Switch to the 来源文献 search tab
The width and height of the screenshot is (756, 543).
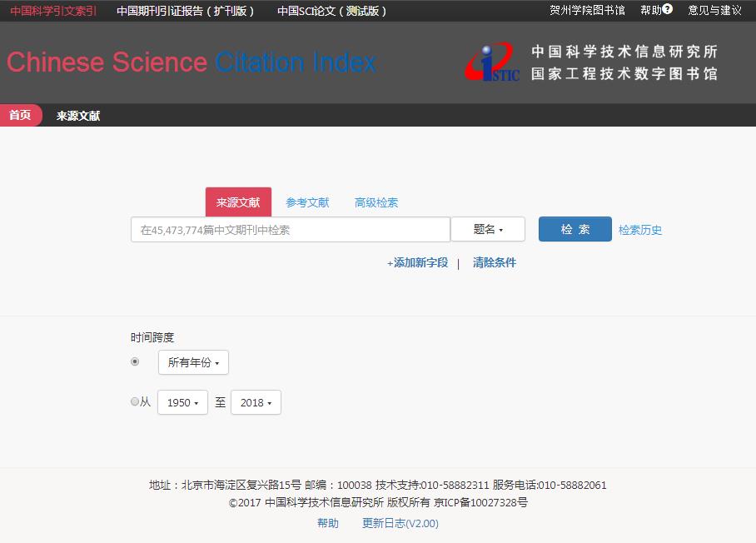238,202
